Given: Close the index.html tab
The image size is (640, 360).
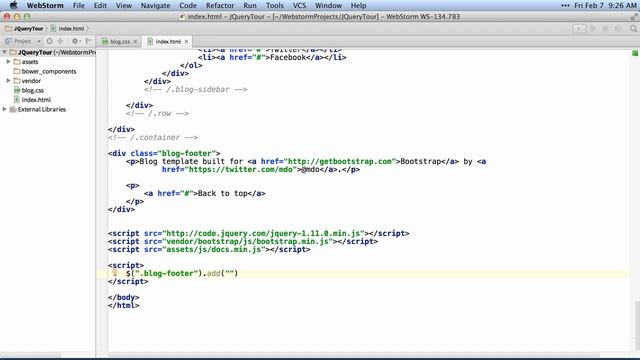Looking at the screenshot, I should click(187, 42).
